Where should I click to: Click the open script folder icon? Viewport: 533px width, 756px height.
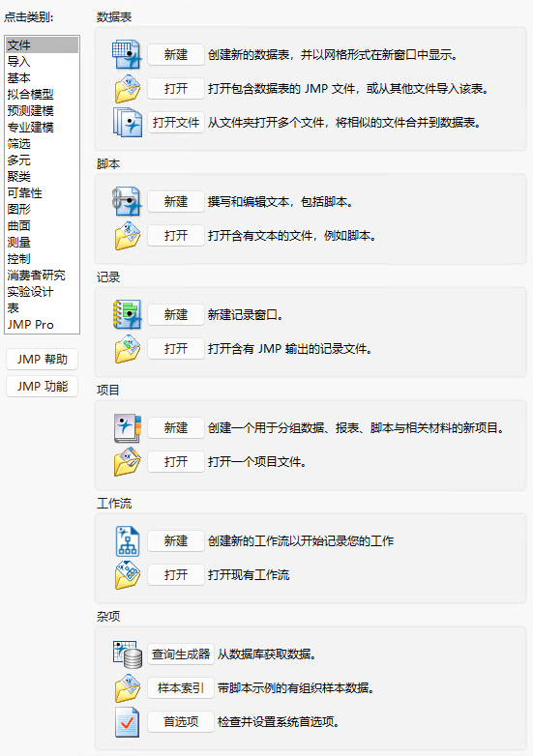point(128,236)
